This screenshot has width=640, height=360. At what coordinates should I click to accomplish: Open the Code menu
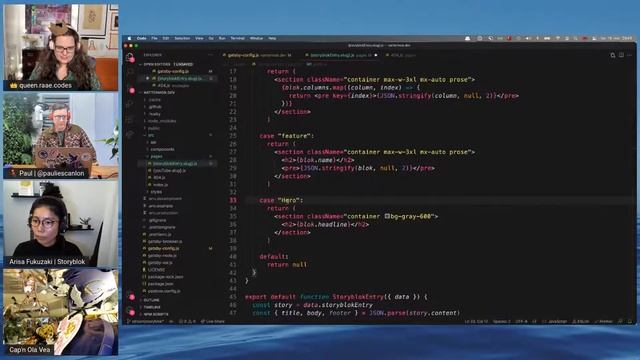click(141, 38)
